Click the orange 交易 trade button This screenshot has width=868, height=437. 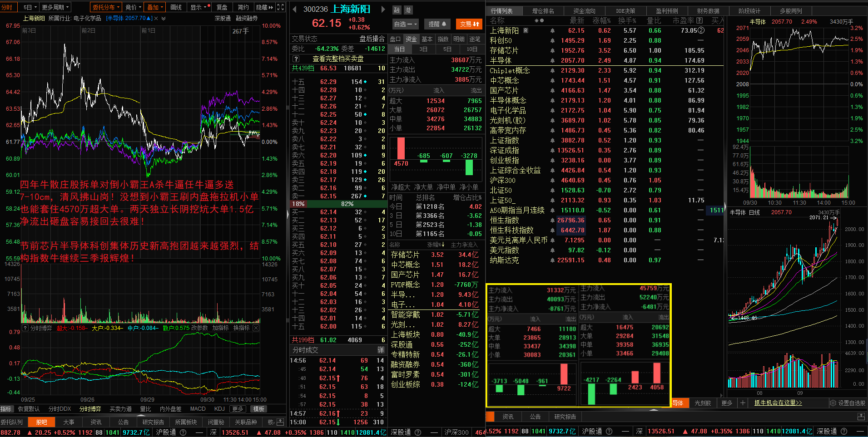[469, 24]
